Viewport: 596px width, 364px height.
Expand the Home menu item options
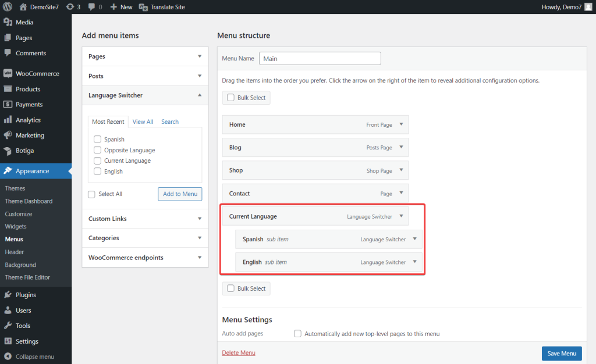pos(401,124)
